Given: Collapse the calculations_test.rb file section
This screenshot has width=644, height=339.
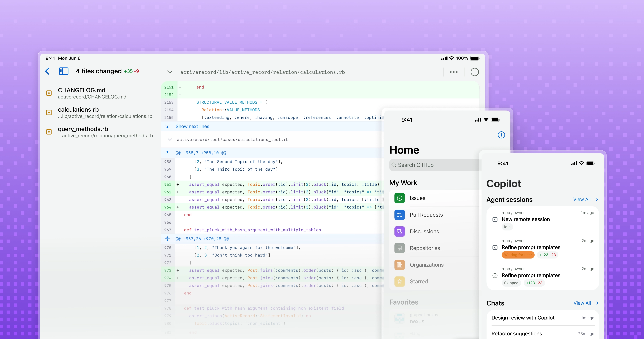Looking at the screenshot, I should click(x=170, y=139).
